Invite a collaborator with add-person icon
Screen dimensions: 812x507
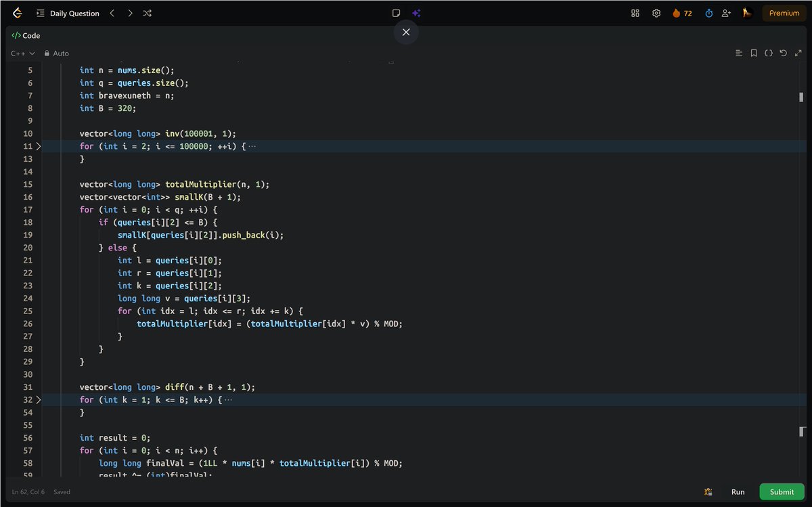coord(727,13)
